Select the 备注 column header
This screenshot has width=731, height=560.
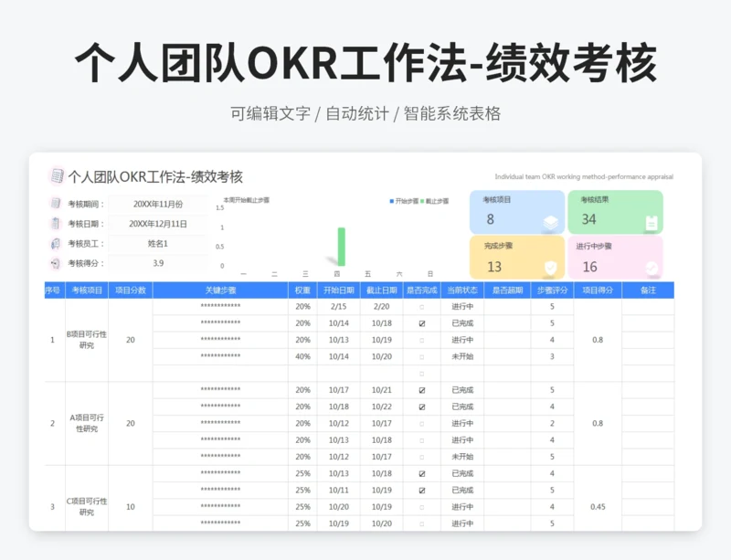point(648,290)
